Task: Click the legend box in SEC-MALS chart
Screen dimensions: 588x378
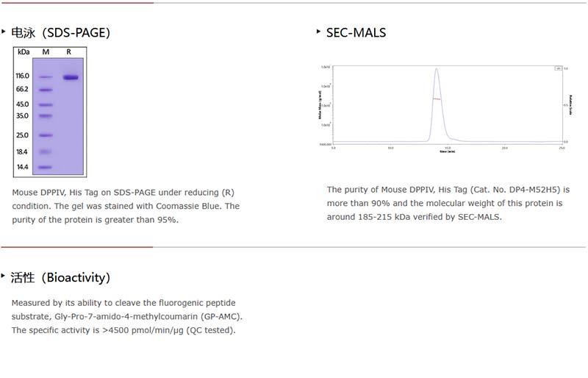Action: (558, 68)
